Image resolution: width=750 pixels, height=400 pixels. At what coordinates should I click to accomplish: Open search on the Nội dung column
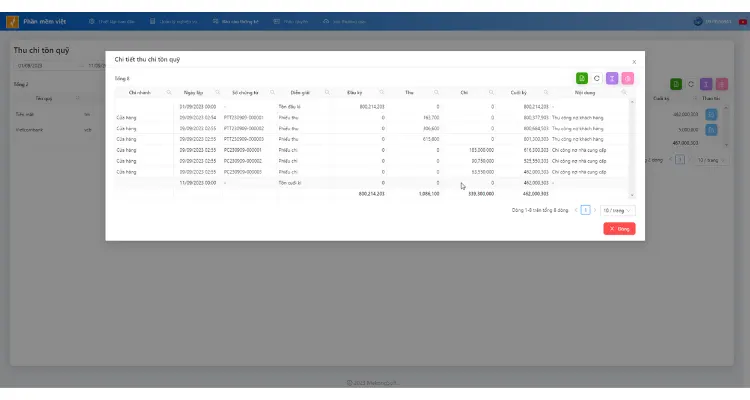click(x=624, y=92)
